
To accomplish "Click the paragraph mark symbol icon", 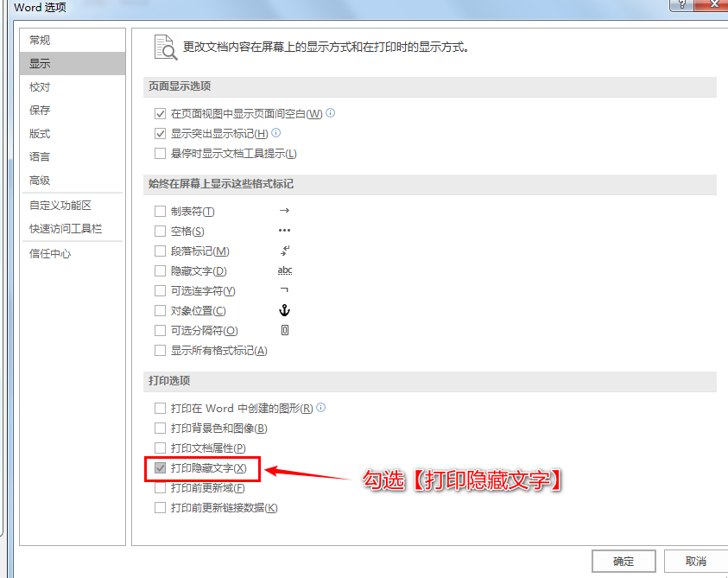I will 285,251.
